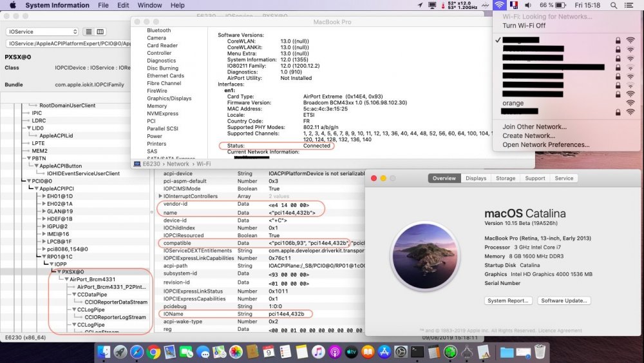This screenshot has height=363, width=644.
Task: Launch Safari from the Dock
Action: (137, 352)
